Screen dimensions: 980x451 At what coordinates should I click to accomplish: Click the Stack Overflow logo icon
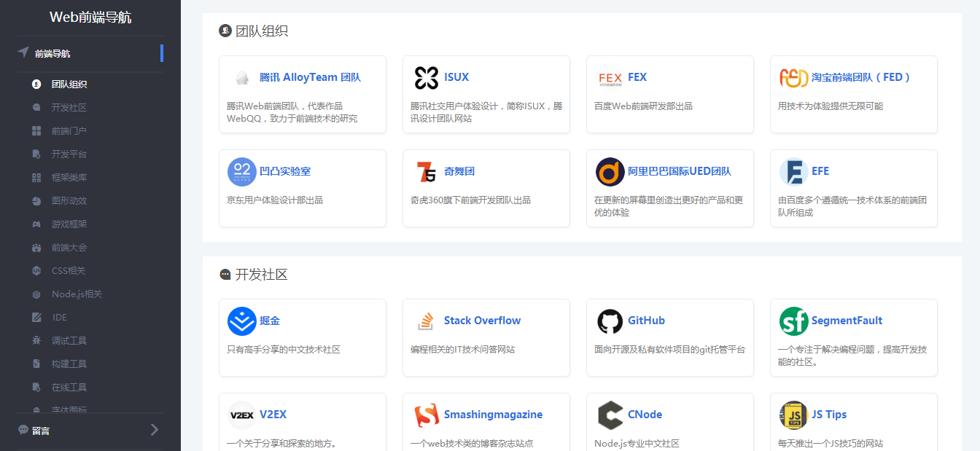tap(426, 321)
